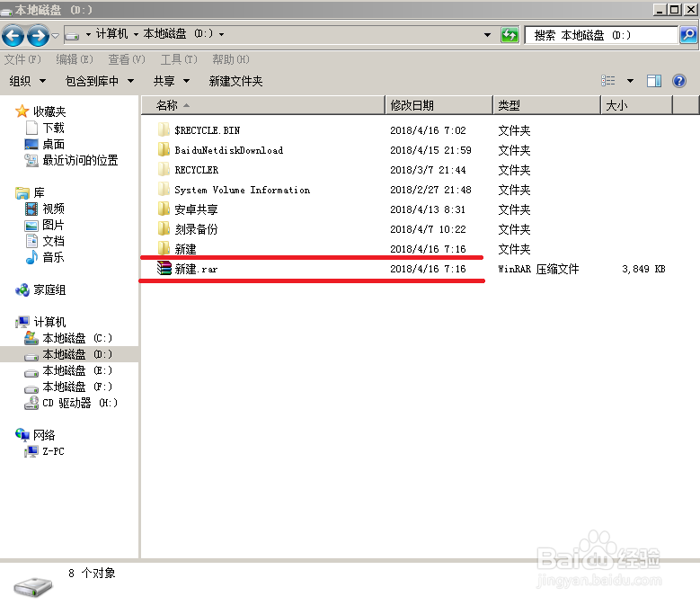
Task: Sort by the 名称 column header
Action: point(263,105)
